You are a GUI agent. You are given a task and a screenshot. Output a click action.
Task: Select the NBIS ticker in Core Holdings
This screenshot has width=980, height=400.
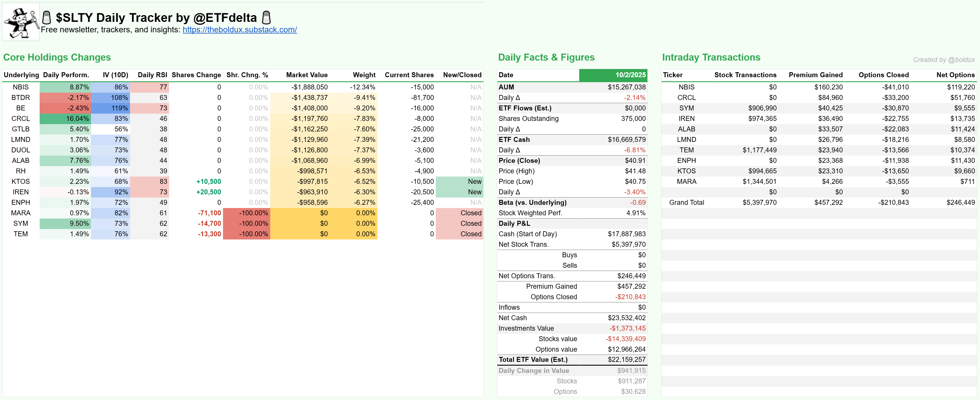coord(20,87)
